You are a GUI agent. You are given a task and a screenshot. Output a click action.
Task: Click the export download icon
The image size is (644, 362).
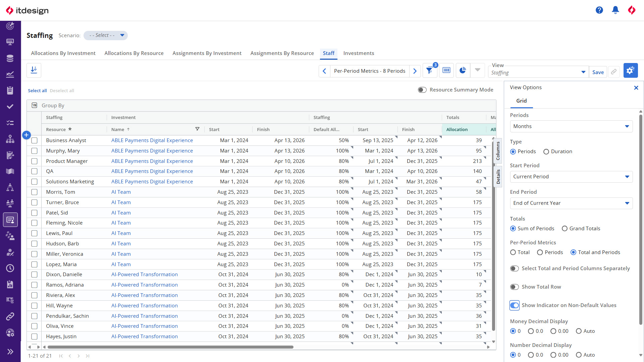pyautogui.click(x=34, y=70)
